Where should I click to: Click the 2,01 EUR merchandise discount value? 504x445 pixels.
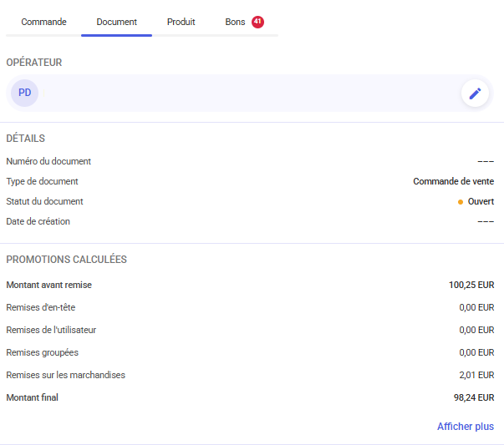pyautogui.click(x=476, y=375)
